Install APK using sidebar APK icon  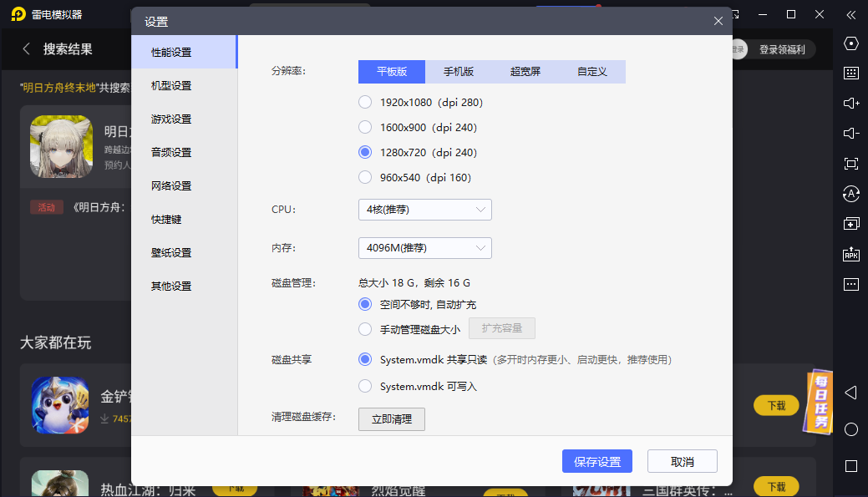pos(850,254)
